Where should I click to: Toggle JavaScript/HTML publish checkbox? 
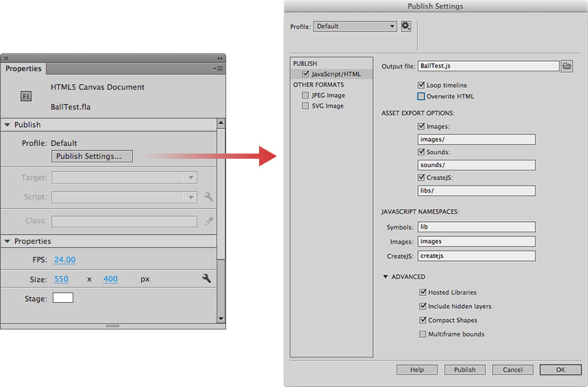point(306,74)
